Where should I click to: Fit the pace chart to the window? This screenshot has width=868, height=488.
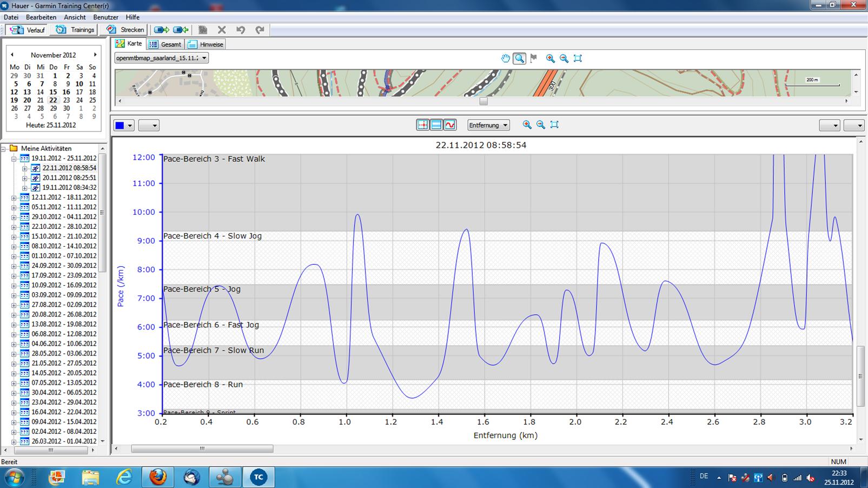[x=554, y=125]
